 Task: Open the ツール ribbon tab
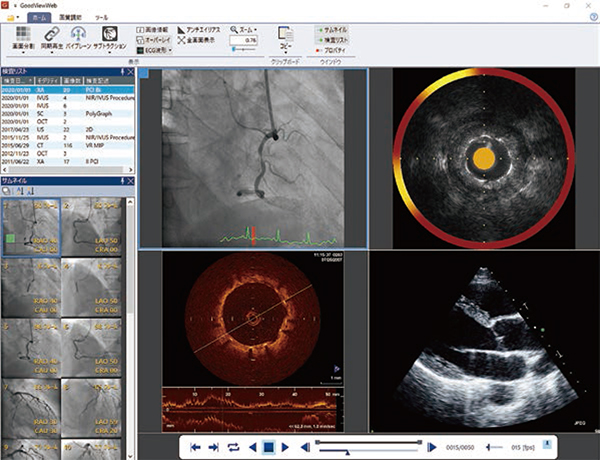pos(102,17)
